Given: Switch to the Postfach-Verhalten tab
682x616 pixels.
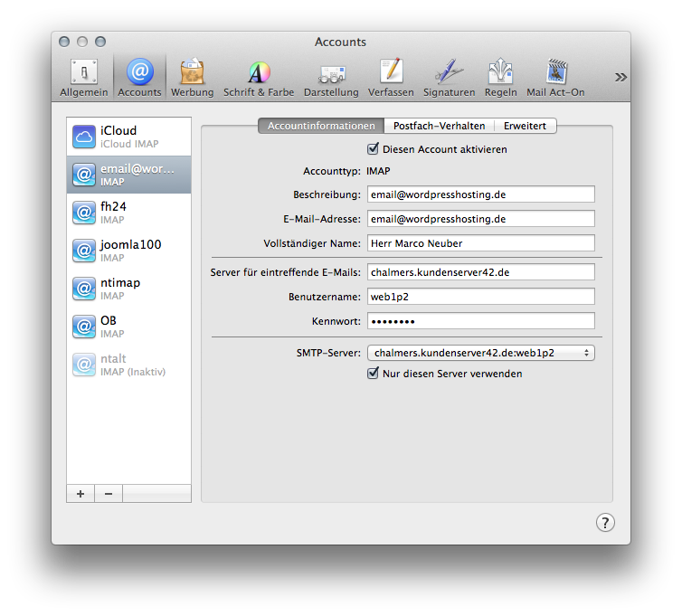Looking at the screenshot, I should coord(439,127).
